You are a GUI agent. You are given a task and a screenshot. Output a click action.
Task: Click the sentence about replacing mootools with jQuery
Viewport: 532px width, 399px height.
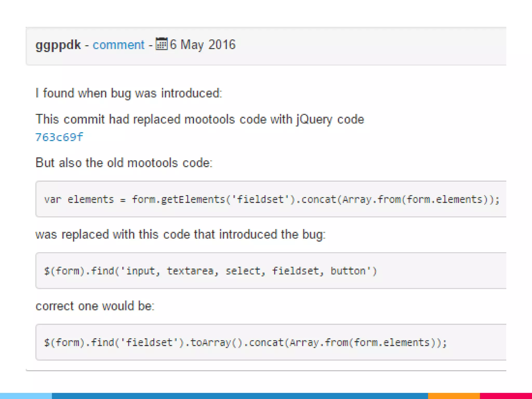200,119
